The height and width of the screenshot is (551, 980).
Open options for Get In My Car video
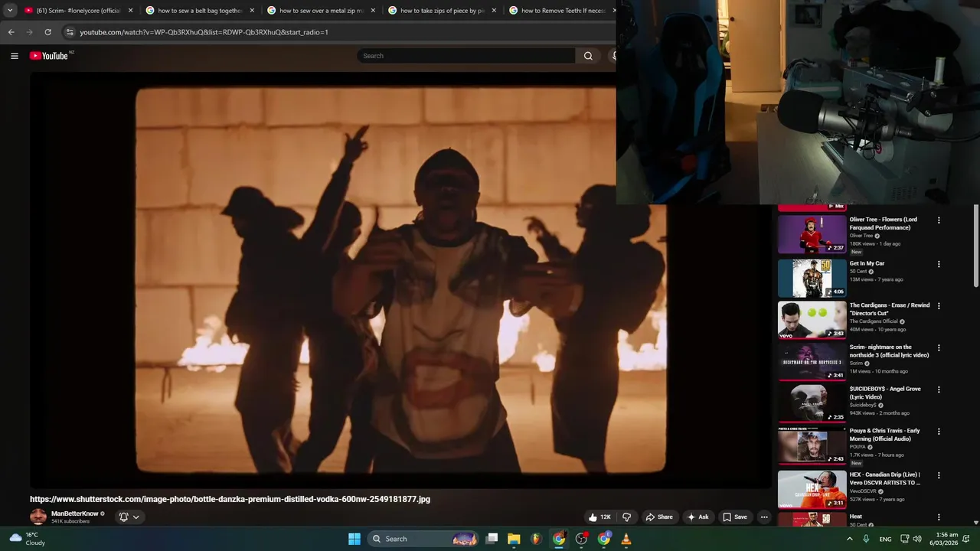tap(939, 264)
